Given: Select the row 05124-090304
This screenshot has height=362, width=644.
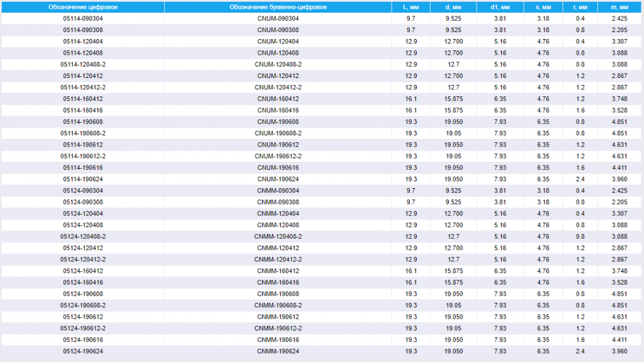Looking at the screenshot, I should [321, 191].
